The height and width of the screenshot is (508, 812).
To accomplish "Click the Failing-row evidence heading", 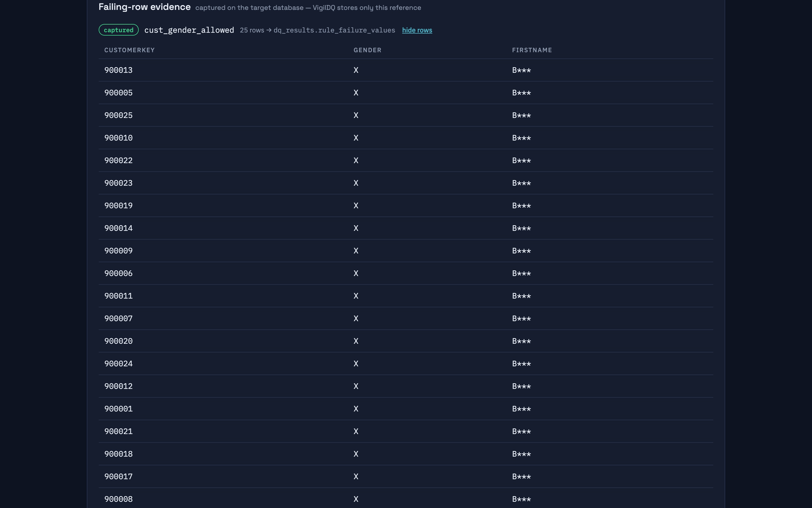I will click(145, 7).
